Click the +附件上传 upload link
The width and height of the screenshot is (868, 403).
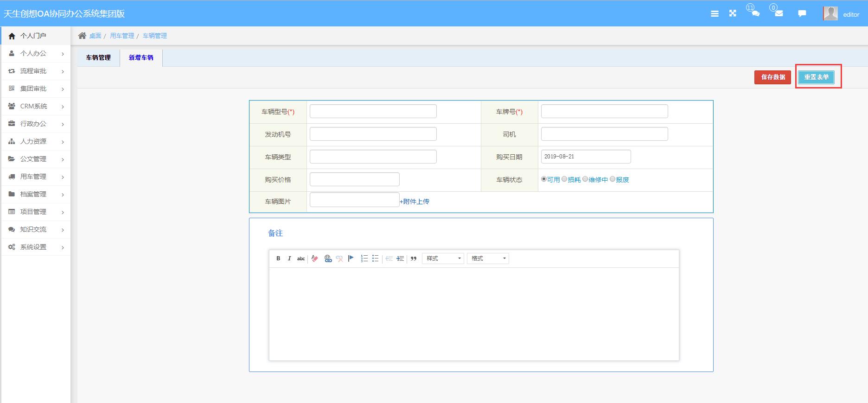pos(415,201)
